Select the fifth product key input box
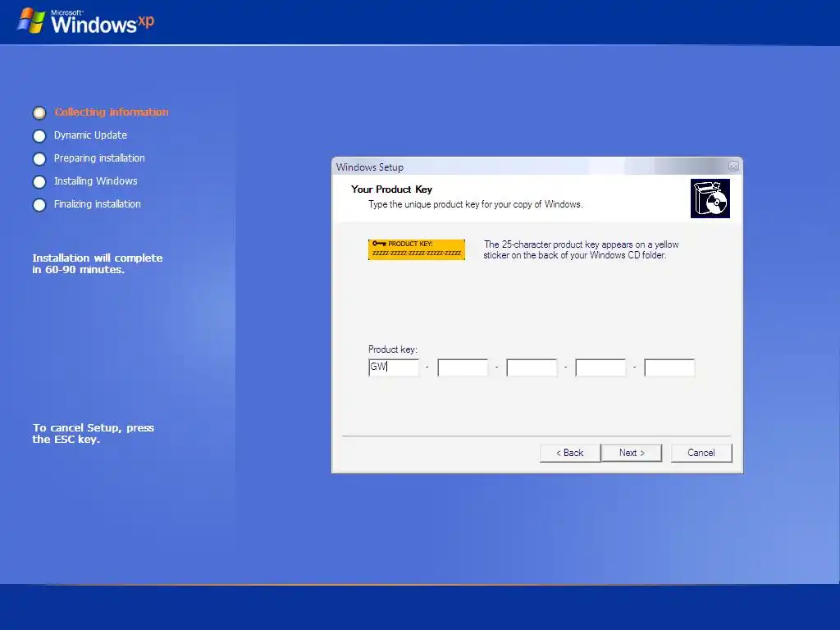The image size is (840, 630). point(669,367)
